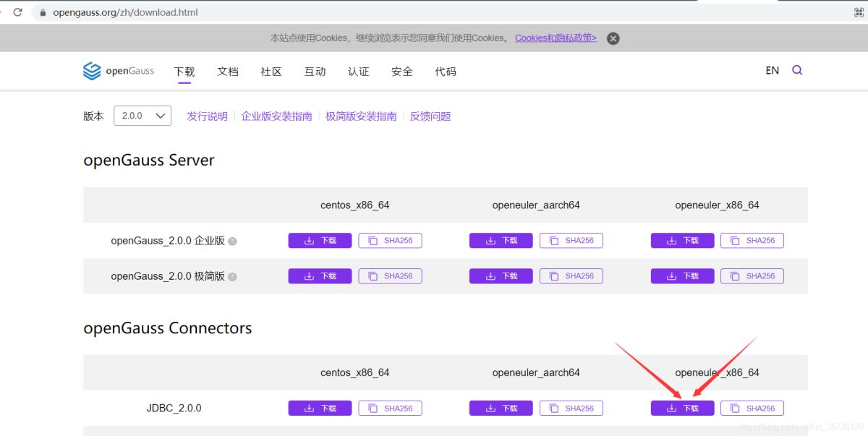Click the download icon for JDBC_2.0.0 centos_x86_64
The width and height of the screenshot is (868, 436).
click(x=309, y=407)
